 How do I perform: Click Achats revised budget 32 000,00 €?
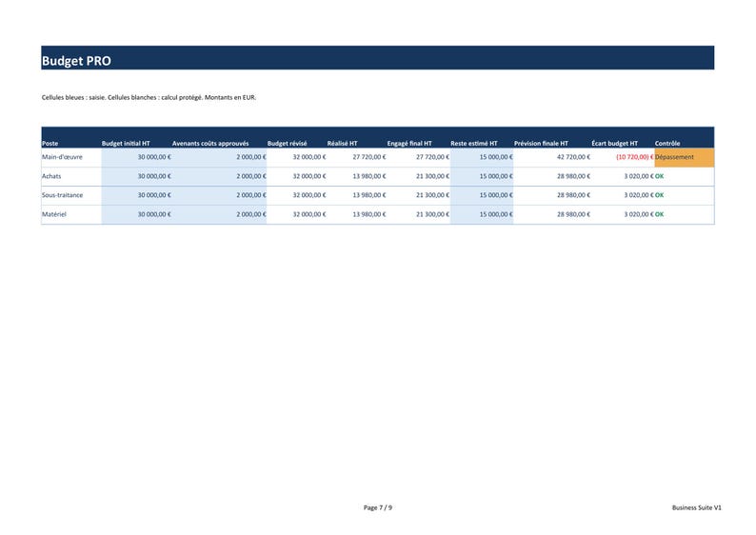coord(309,176)
